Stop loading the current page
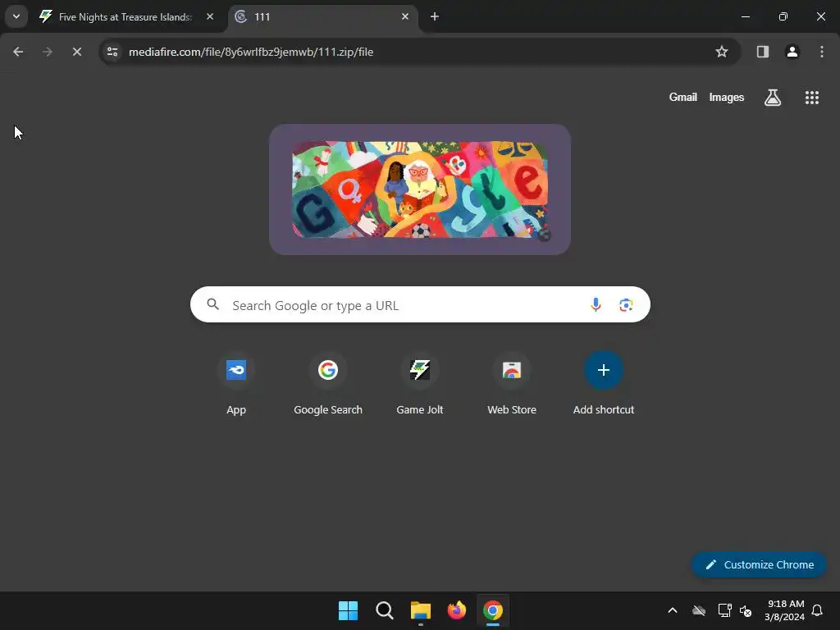The image size is (840, 630). pos(76,52)
